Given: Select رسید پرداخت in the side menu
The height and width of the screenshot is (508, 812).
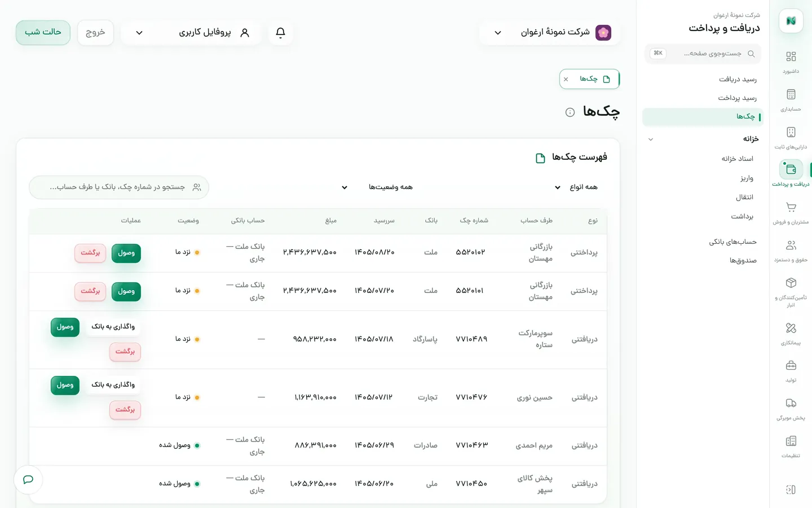Looking at the screenshot, I should tap(737, 98).
